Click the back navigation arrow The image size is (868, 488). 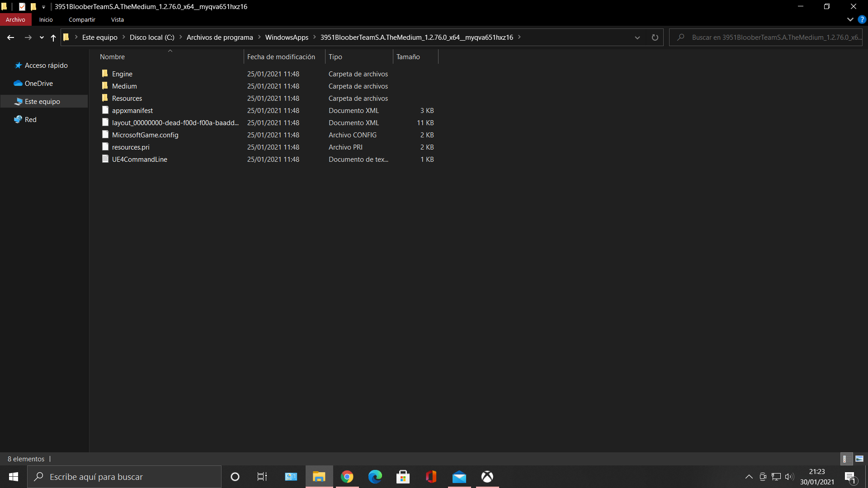10,38
